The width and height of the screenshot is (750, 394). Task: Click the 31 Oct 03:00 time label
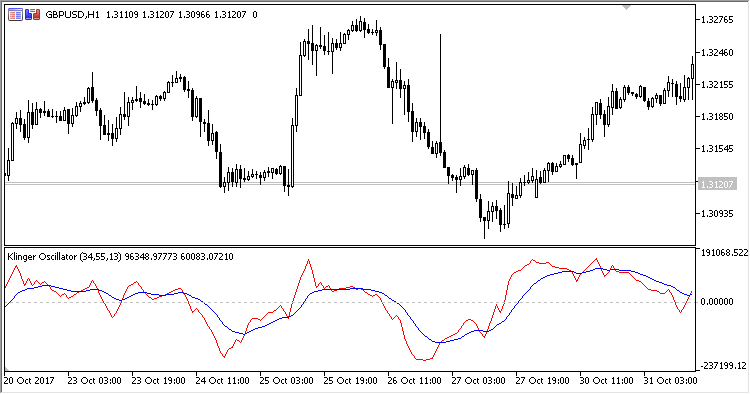pos(670,381)
